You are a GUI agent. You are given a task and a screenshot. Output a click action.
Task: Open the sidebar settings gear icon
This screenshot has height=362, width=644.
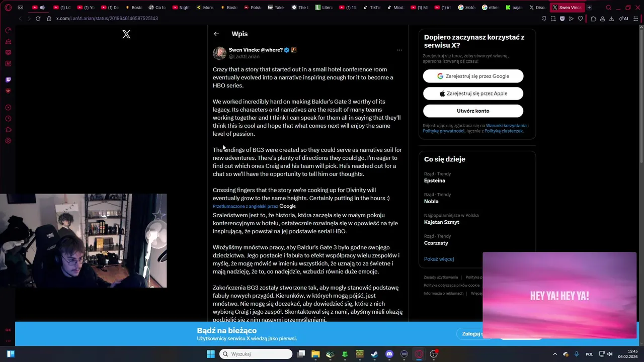[8, 141]
